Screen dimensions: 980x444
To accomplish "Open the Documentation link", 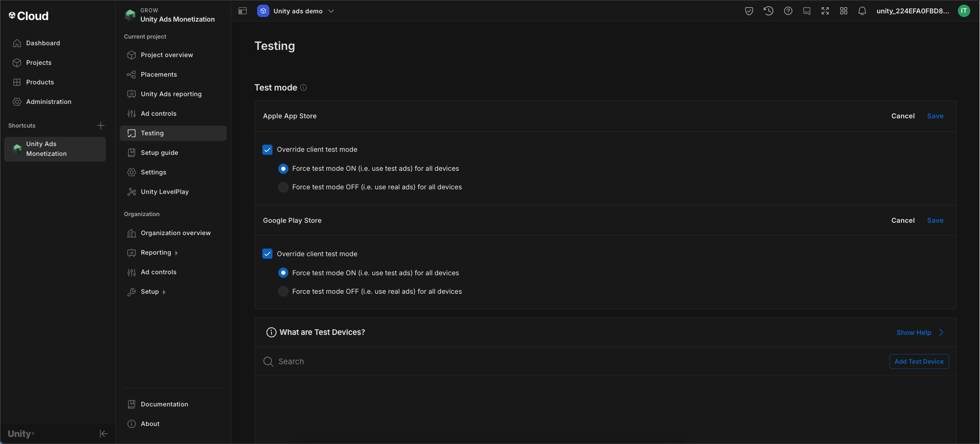I will (173, 404).
